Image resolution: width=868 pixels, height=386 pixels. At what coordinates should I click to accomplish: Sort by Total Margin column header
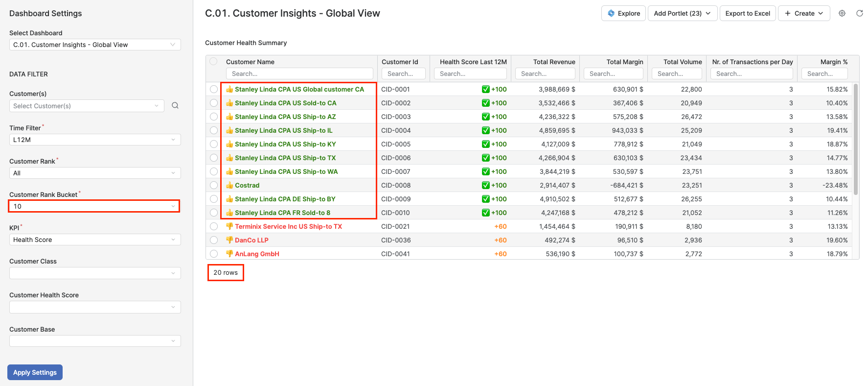coord(625,62)
